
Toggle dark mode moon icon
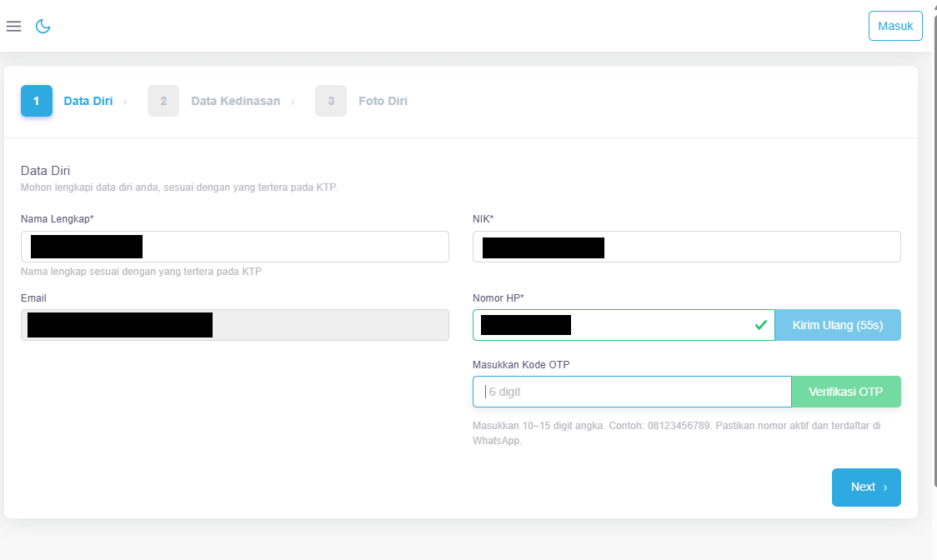pyautogui.click(x=43, y=27)
